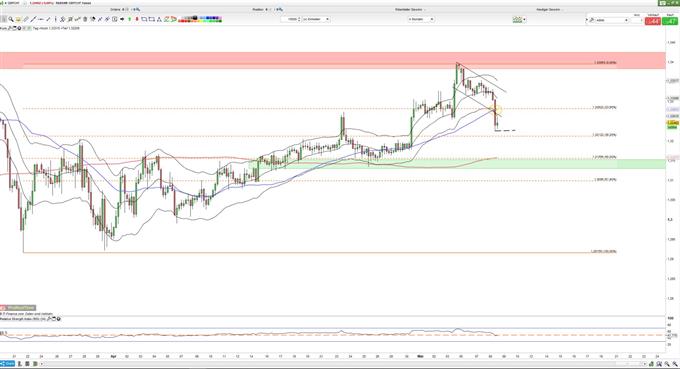
Task: Click the empty field beside Verkauf
Action: coord(637,20)
